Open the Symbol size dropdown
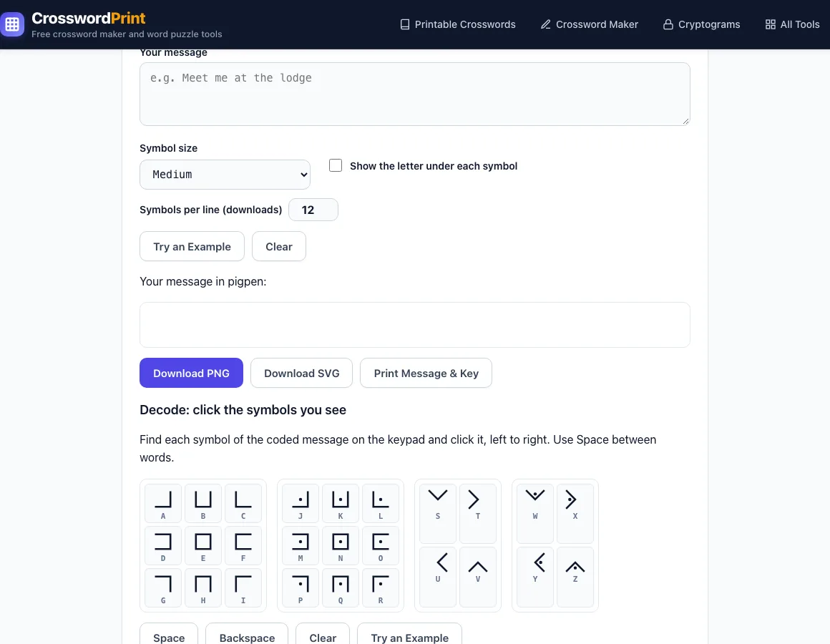 [225, 175]
